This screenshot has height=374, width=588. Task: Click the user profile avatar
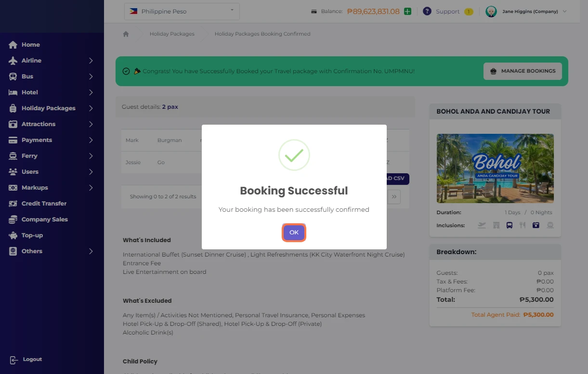(x=491, y=12)
